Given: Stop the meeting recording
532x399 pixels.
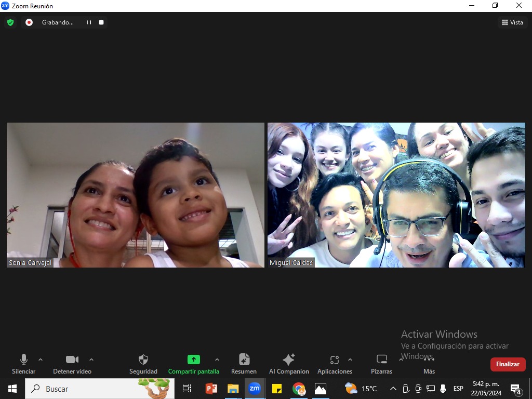Looking at the screenshot, I should pos(101,22).
